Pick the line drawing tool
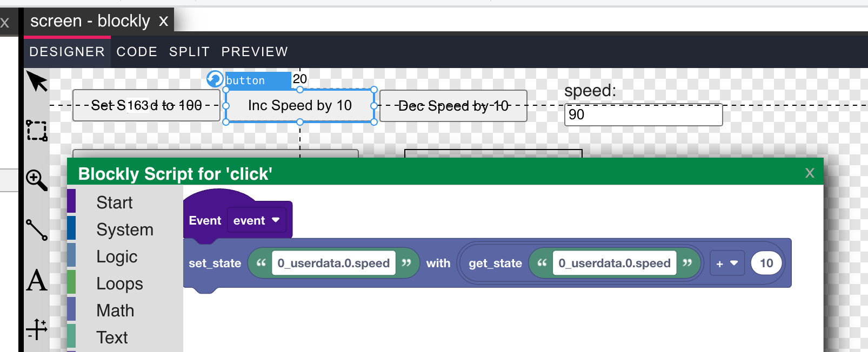Screen dimensions: 868x352 pyautogui.click(x=37, y=229)
